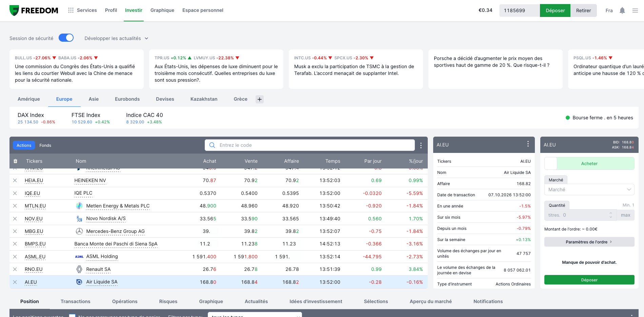
Task: Click the trash icon in the tickers header
Action: pos(15,161)
